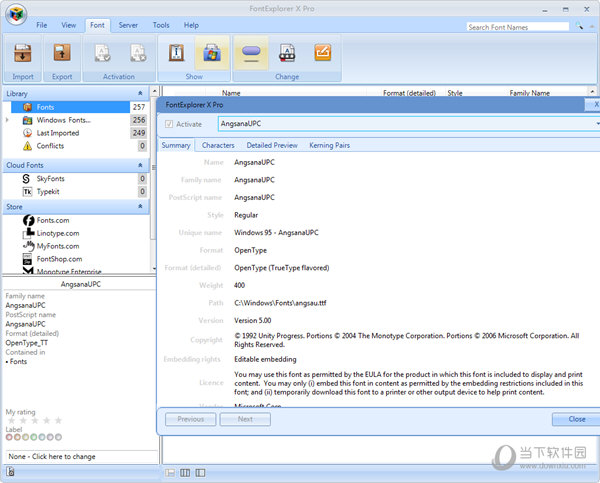Set rating to two stars
Image resolution: width=600 pixels, height=483 pixels.
tap(23, 421)
